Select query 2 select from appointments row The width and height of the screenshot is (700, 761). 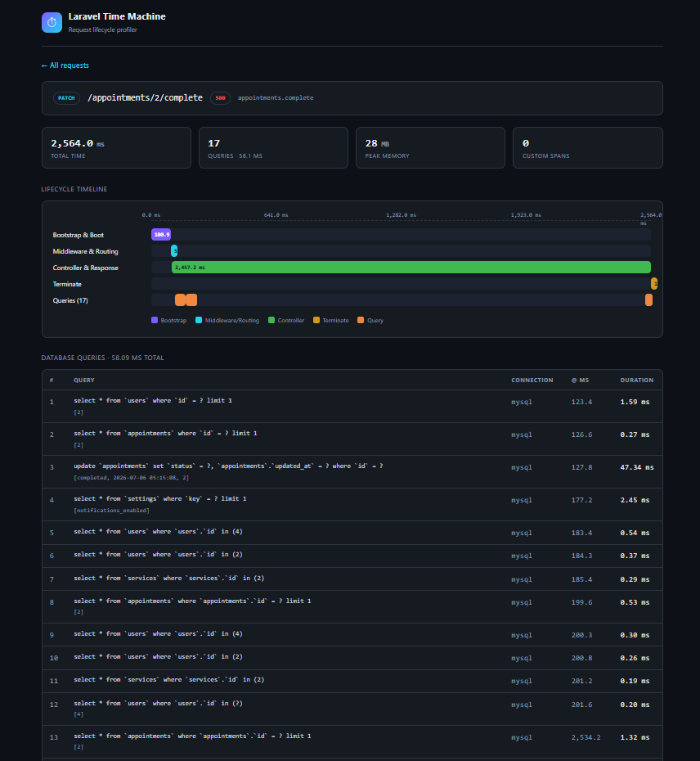pyautogui.click(x=352, y=439)
